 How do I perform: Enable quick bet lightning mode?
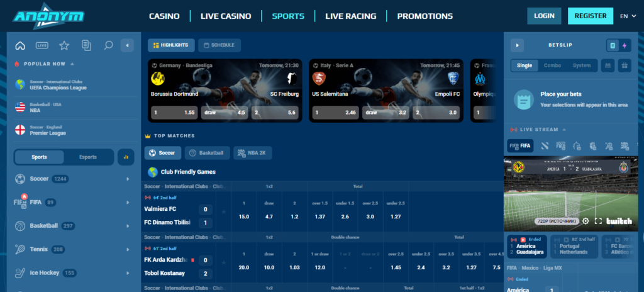point(625,46)
